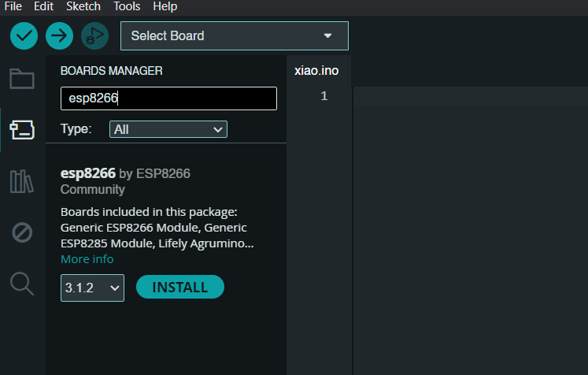The image size is (588, 375).
Task: Expand the Select Board dropdown
Action: pyautogui.click(x=235, y=36)
